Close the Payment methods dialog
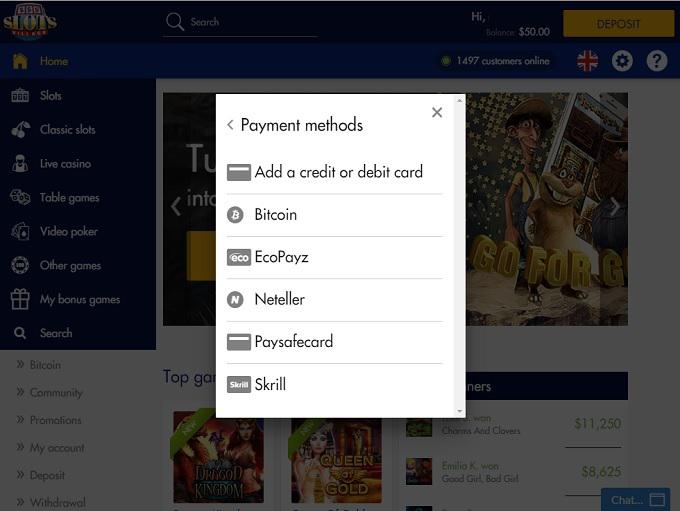 [x=437, y=113]
